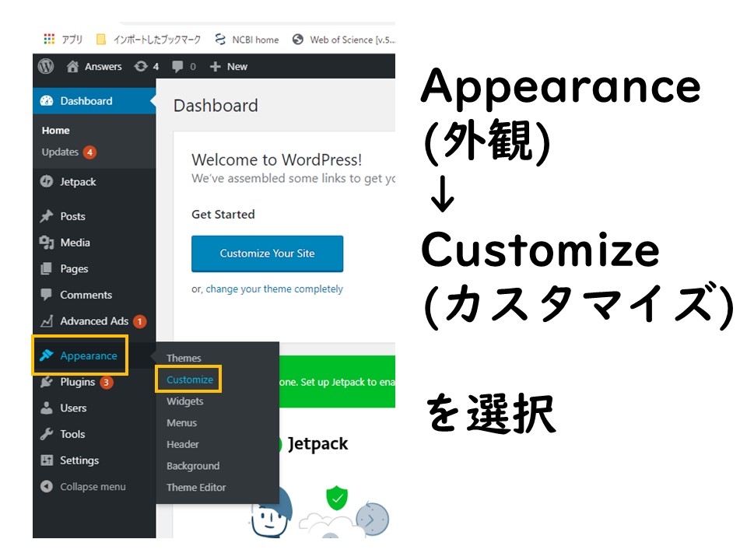Click the Plugins update badge showing 3

[x=107, y=383]
